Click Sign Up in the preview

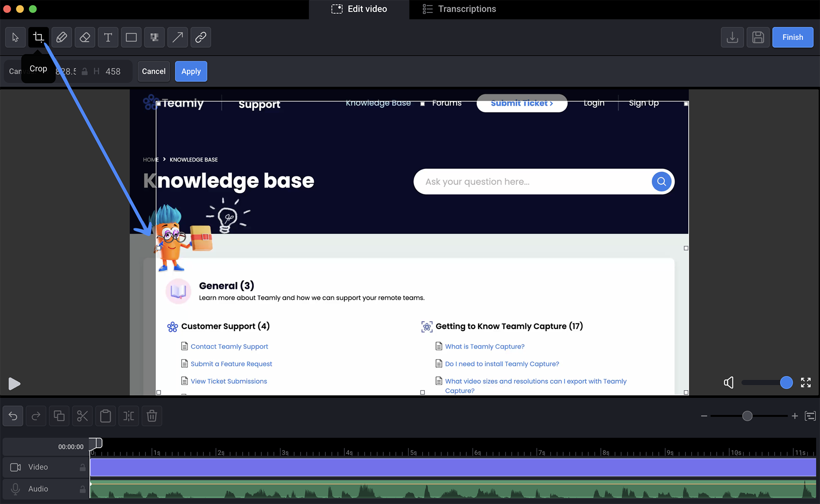[644, 103]
